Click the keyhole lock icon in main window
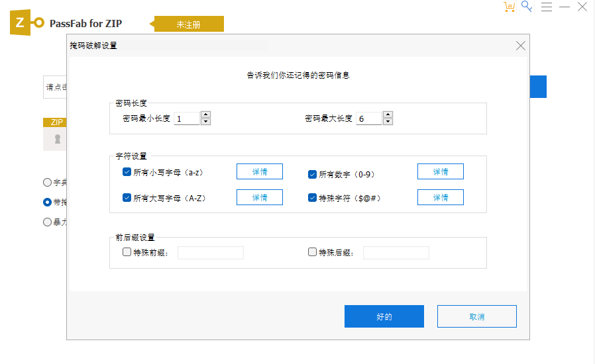 pos(58,139)
